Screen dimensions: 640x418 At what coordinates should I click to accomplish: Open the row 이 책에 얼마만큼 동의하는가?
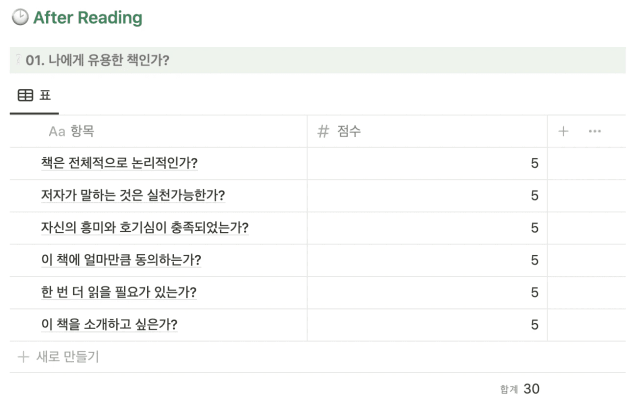point(121,260)
